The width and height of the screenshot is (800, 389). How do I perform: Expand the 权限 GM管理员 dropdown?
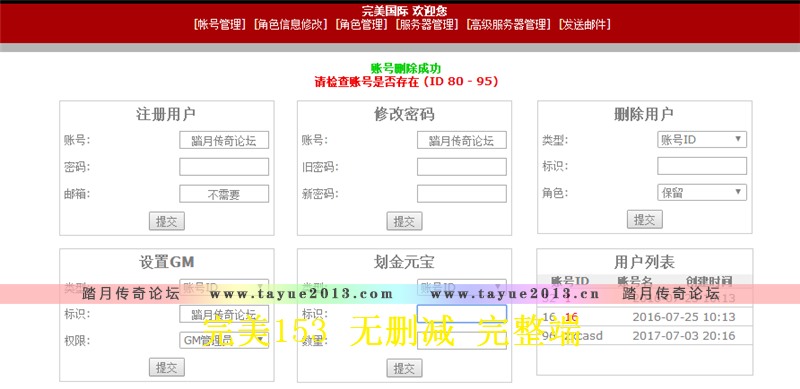pos(224,340)
